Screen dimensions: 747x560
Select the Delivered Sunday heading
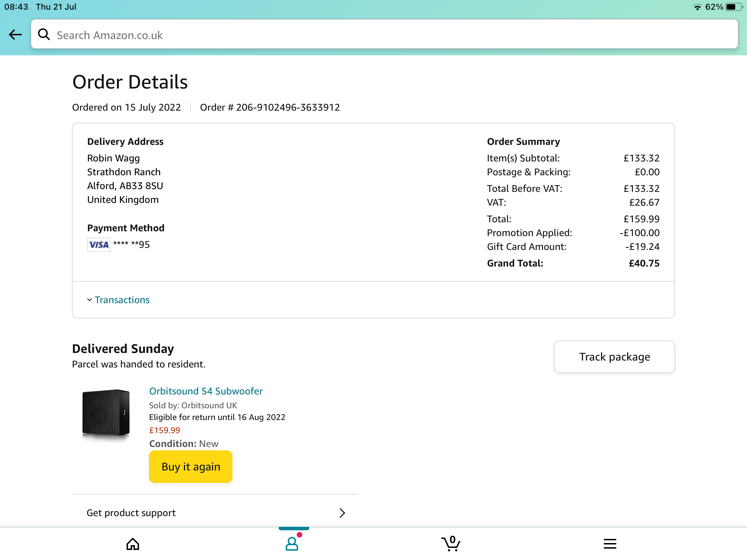pyautogui.click(x=123, y=349)
